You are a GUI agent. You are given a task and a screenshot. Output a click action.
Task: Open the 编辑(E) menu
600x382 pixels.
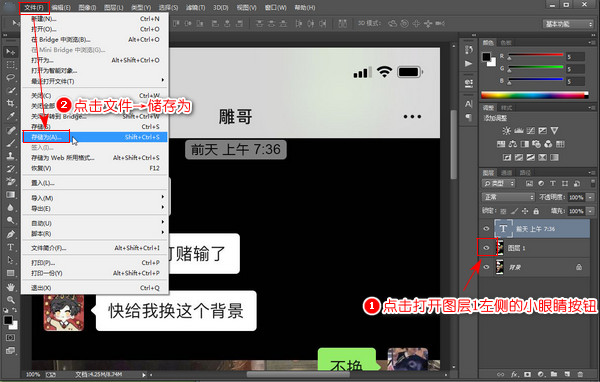click(x=61, y=7)
